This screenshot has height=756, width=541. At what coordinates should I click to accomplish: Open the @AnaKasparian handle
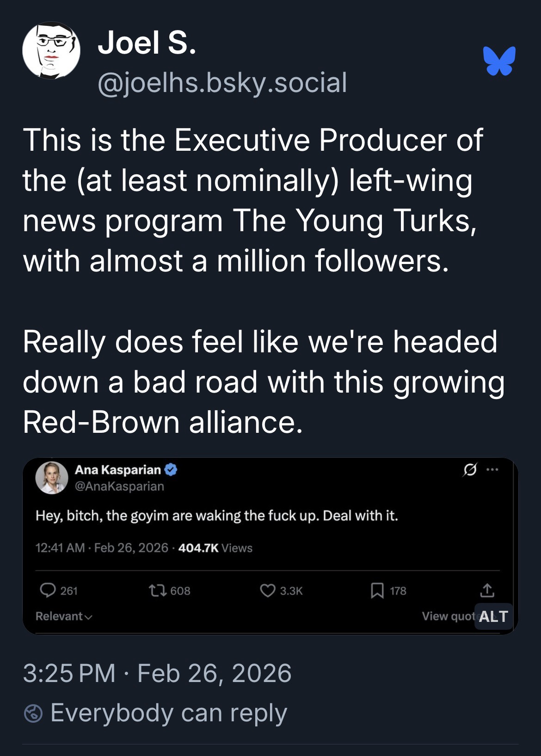tap(119, 486)
